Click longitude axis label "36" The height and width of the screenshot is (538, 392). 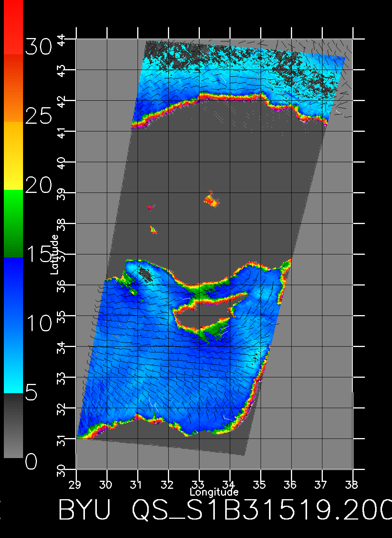(x=290, y=485)
